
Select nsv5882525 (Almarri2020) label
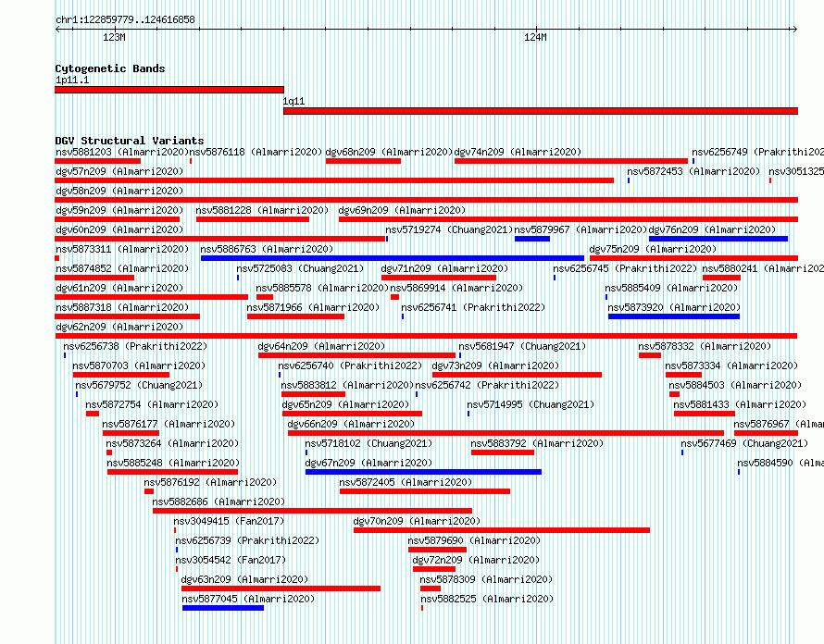coord(487,599)
